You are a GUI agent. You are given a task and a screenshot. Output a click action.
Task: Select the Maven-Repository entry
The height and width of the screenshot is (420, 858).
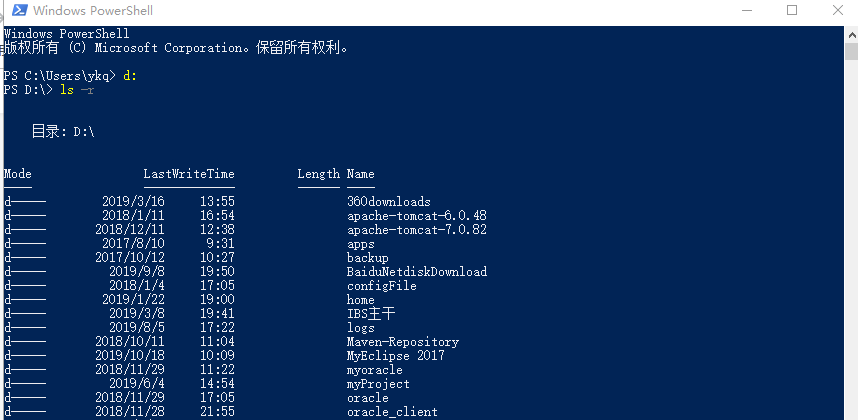pyautogui.click(x=403, y=342)
